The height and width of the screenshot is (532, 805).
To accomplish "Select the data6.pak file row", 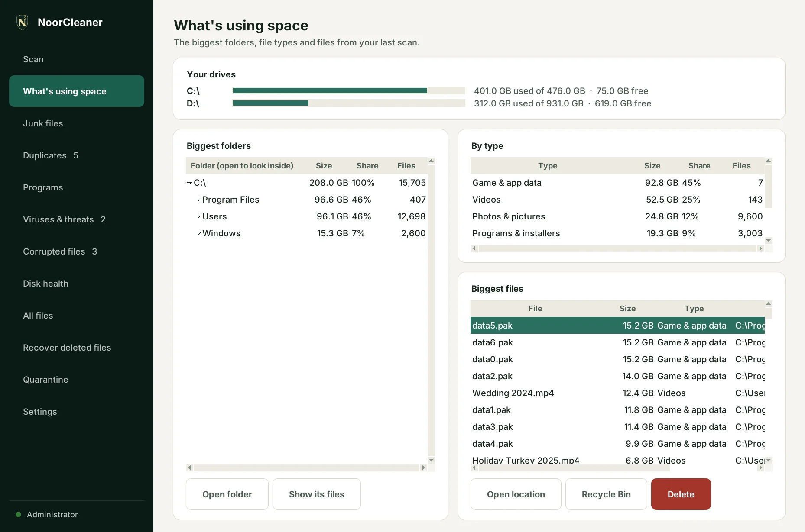I will pos(617,342).
